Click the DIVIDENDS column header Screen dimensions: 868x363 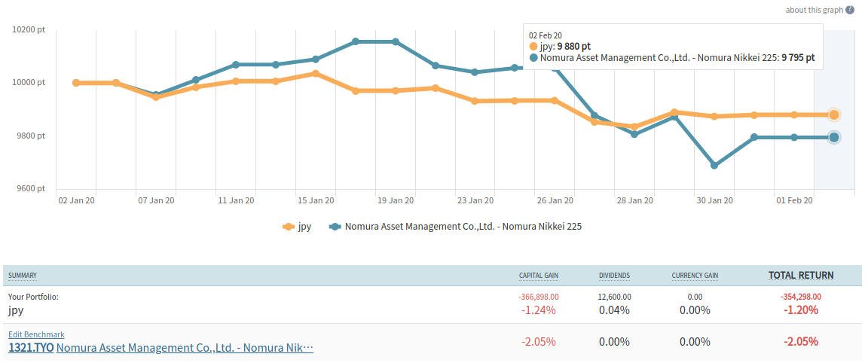coord(614,276)
